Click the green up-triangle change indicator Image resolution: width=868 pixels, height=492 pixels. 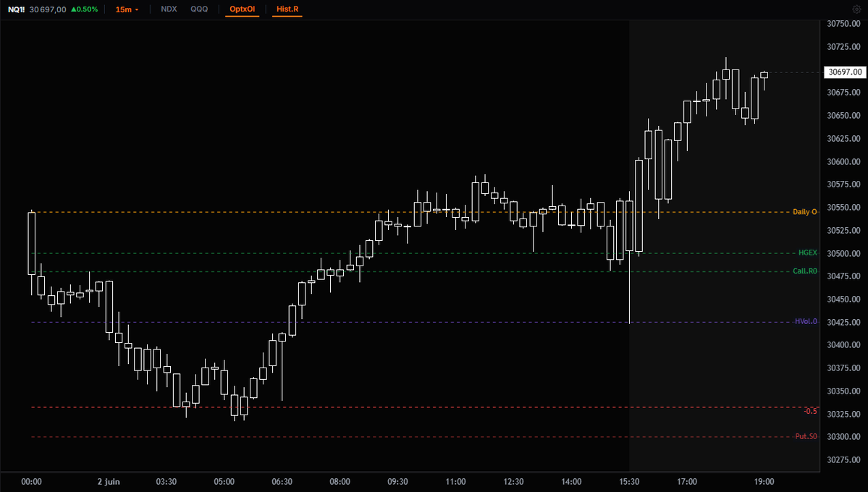tap(74, 9)
